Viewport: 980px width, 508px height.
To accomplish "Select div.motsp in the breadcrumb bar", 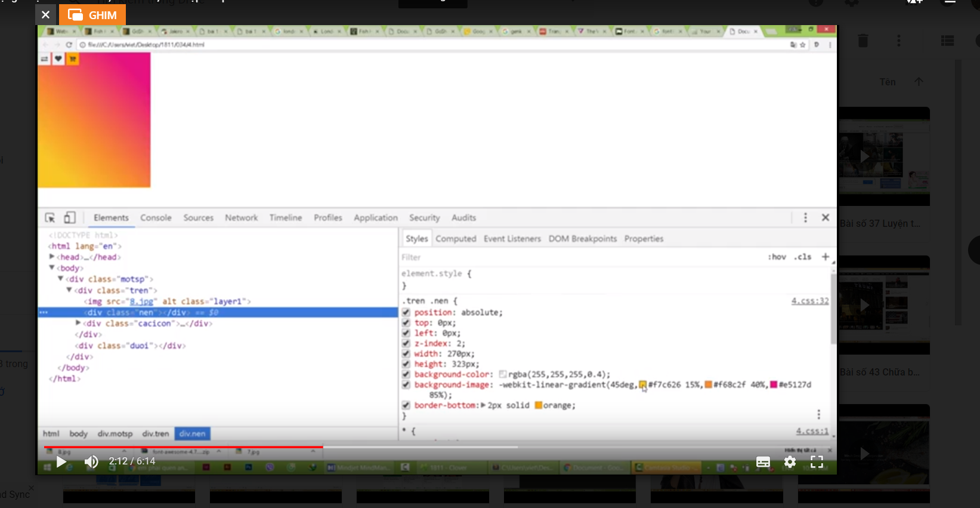I will (115, 433).
